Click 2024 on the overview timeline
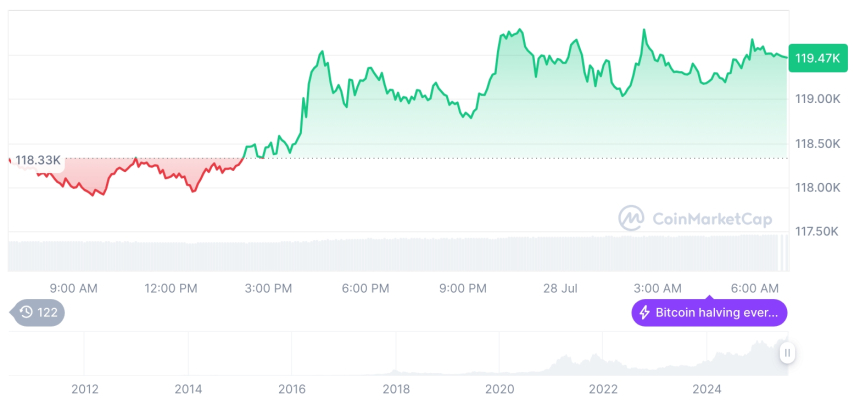 pyautogui.click(x=707, y=389)
